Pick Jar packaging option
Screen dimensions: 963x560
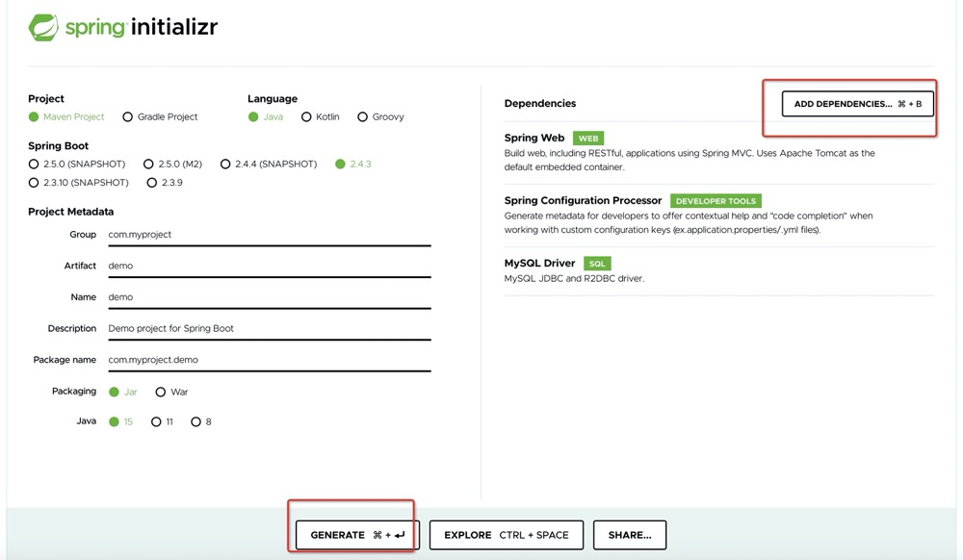pos(114,392)
